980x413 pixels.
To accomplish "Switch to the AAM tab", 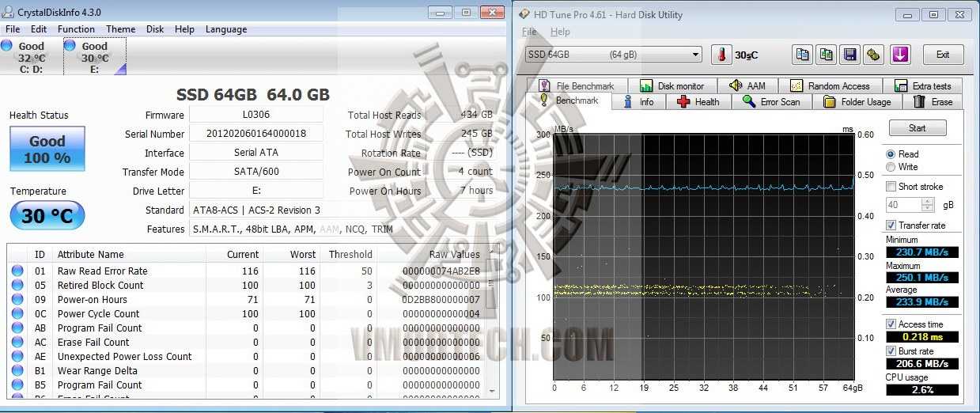I will (x=747, y=85).
